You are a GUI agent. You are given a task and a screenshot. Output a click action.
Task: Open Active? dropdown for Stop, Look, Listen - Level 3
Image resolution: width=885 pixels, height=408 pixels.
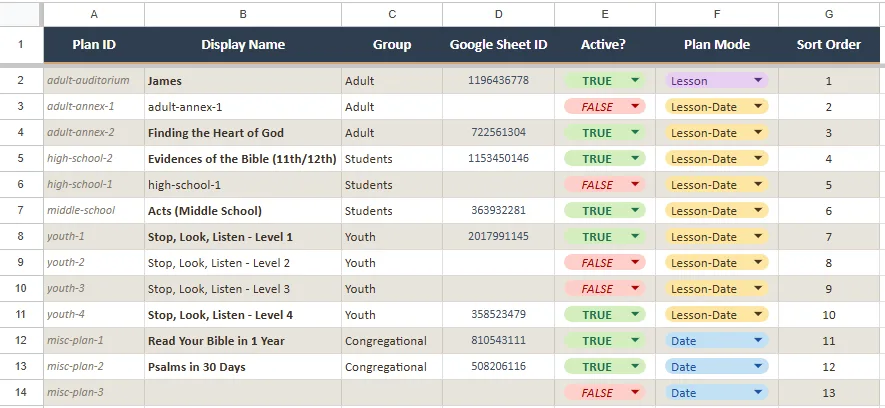604,288
